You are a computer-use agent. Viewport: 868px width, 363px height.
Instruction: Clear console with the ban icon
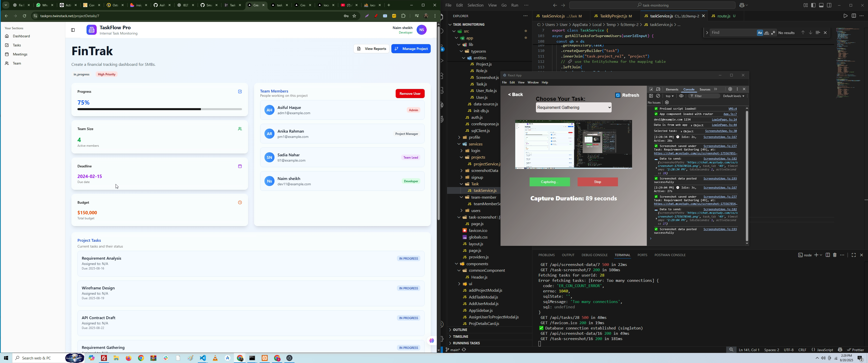click(x=658, y=96)
